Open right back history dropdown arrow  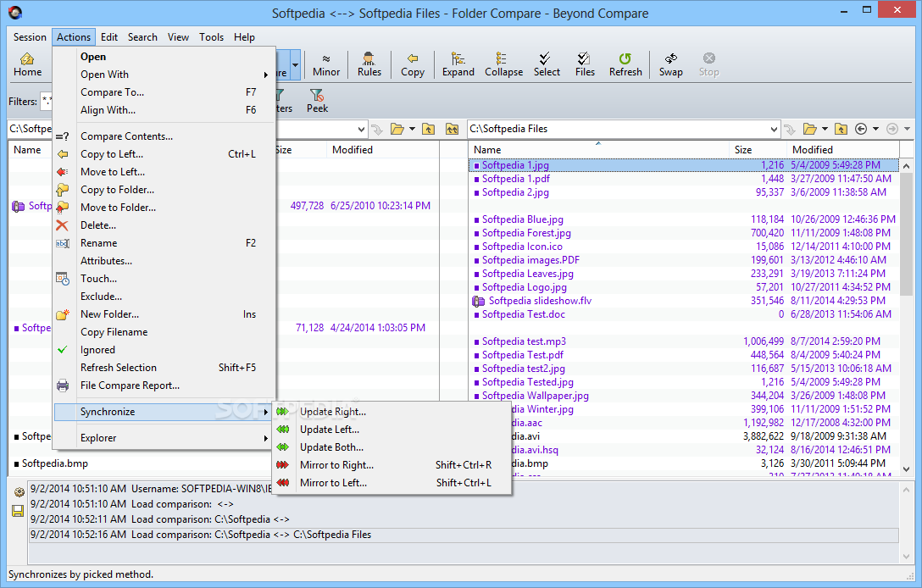[875, 129]
